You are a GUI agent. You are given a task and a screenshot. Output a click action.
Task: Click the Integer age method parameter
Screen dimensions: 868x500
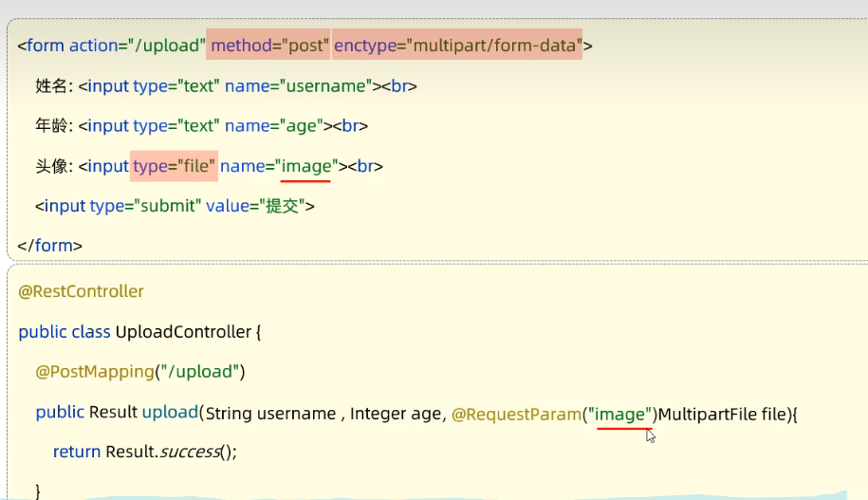pos(397,414)
